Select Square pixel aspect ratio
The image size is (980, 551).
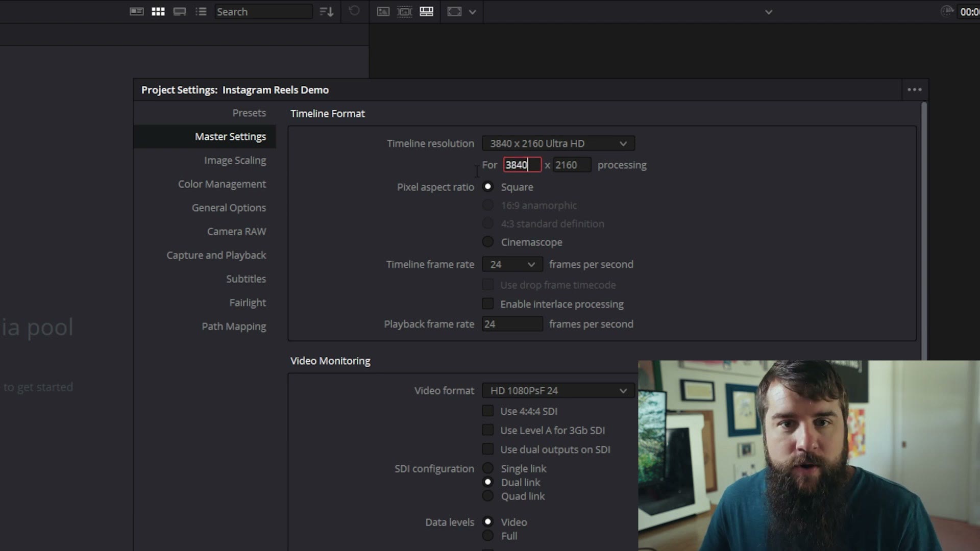click(488, 187)
